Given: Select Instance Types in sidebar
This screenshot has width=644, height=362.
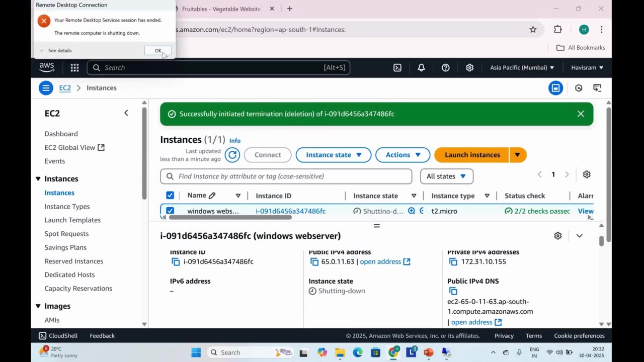Looking at the screenshot, I should click(x=67, y=206).
